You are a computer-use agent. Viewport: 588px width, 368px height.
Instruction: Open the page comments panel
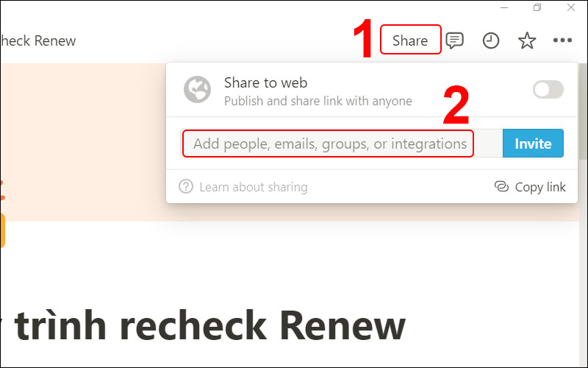[x=454, y=40]
